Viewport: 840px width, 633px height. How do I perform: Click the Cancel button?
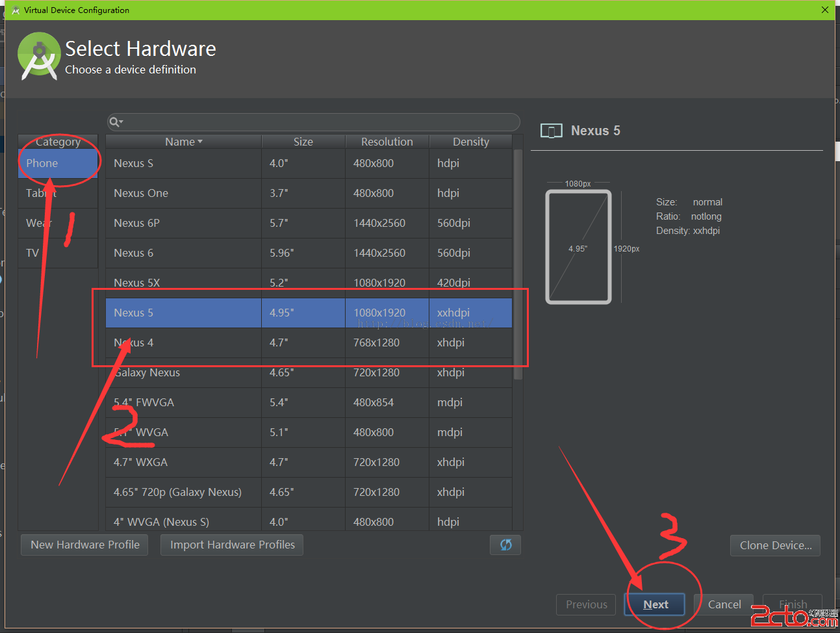pyautogui.click(x=724, y=604)
